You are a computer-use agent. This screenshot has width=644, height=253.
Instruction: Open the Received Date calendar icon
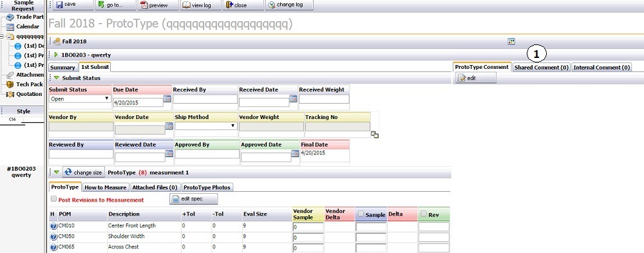click(293, 98)
